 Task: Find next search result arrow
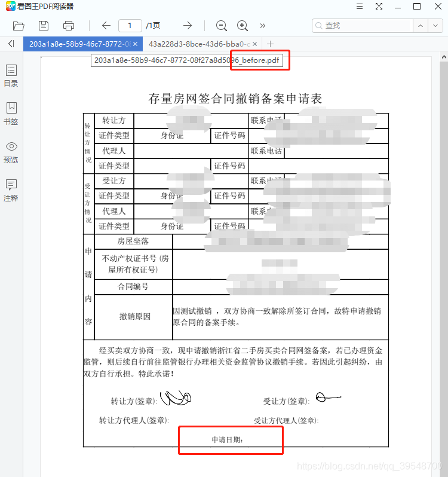(435, 26)
